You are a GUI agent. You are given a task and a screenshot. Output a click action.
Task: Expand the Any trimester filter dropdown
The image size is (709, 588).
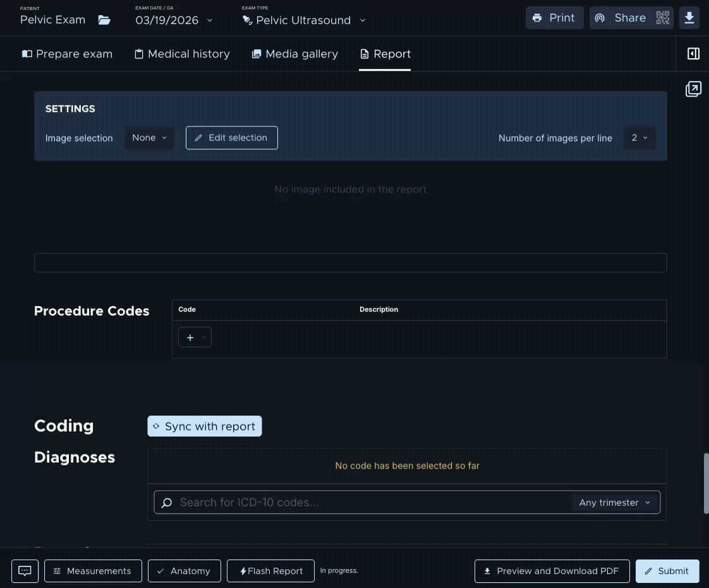click(x=614, y=502)
